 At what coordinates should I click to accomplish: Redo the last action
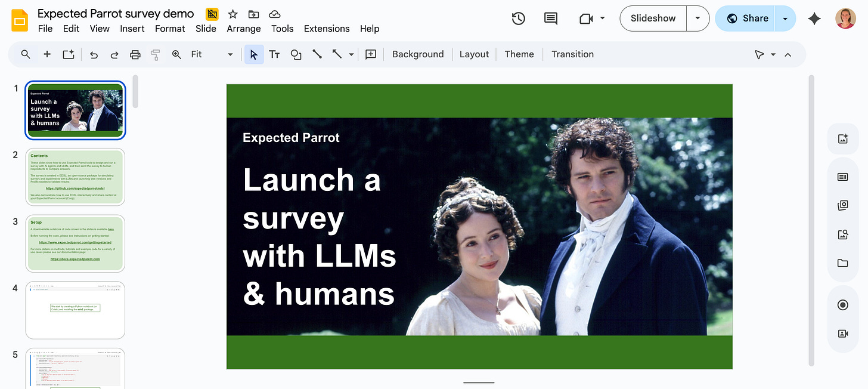114,54
